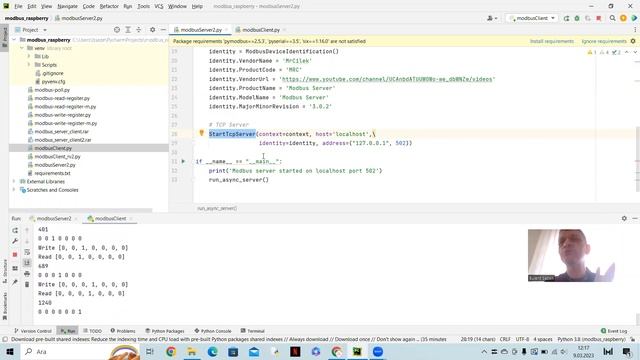
Task: Open the Terminal tool window
Action: pos(253,331)
